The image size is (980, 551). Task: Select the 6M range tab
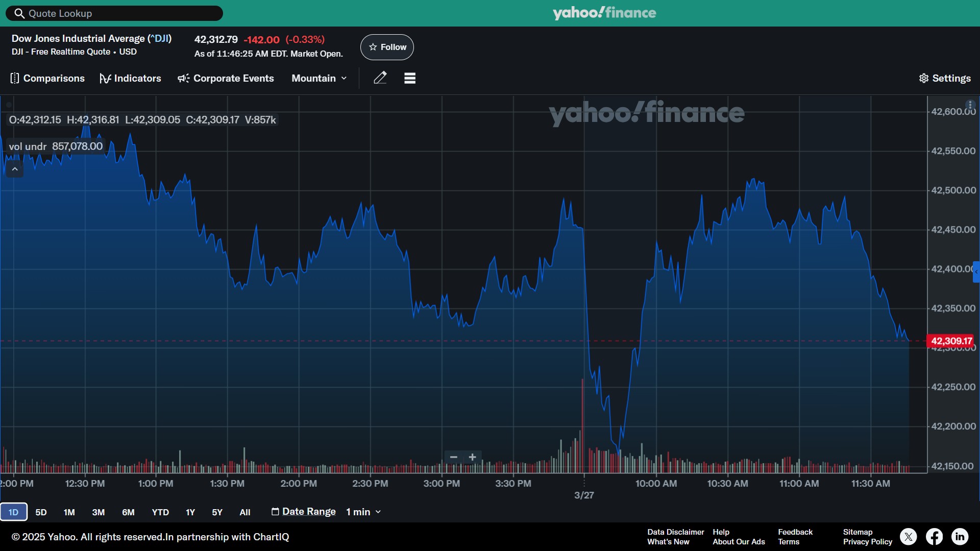coord(128,512)
